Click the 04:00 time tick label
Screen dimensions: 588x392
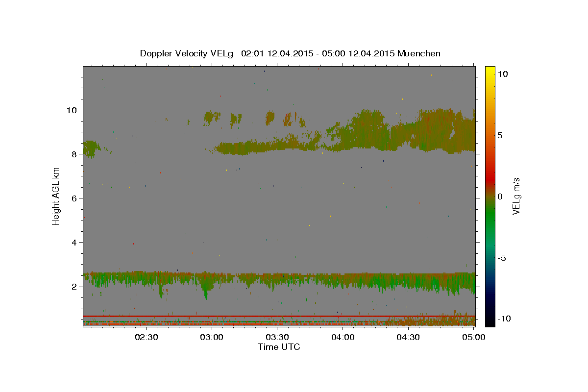click(343, 337)
